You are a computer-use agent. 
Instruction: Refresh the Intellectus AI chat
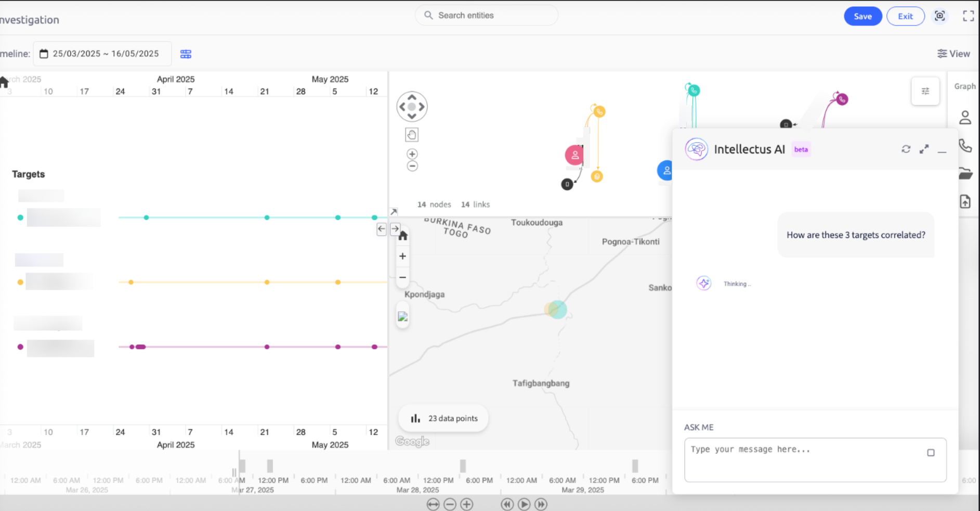point(906,149)
